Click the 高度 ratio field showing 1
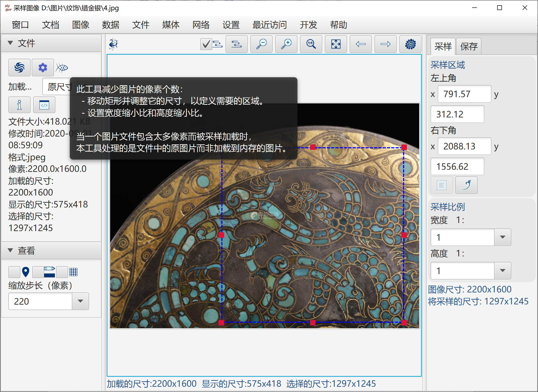 pyautogui.click(x=463, y=271)
